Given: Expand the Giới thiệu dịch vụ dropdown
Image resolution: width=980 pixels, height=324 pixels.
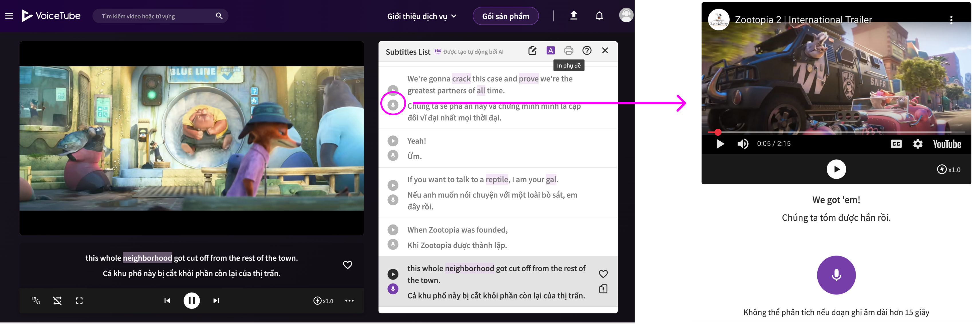Looking at the screenshot, I should [x=422, y=16].
